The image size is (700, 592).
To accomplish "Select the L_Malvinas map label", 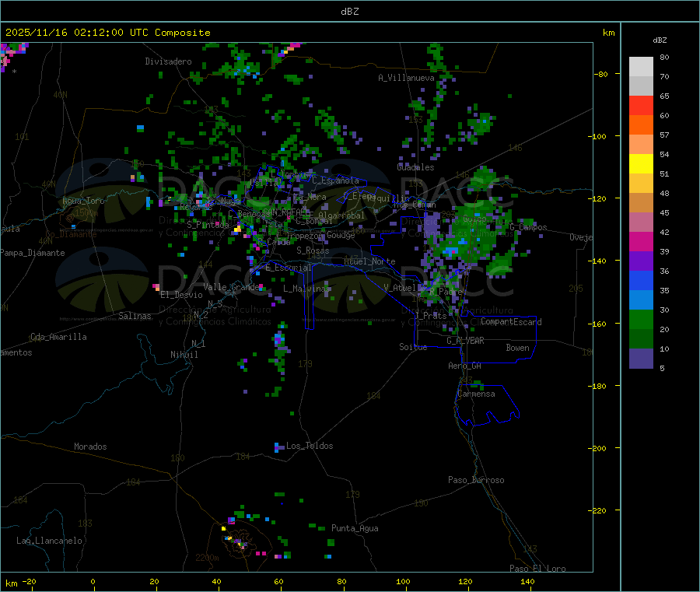I will (x=306, y=289).
